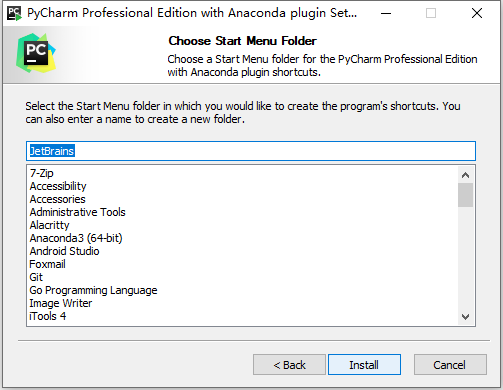Image resolution: width=503 pixels, height=390 pixels.
Task: Go back with the Back button
Action: coord(289,365)
